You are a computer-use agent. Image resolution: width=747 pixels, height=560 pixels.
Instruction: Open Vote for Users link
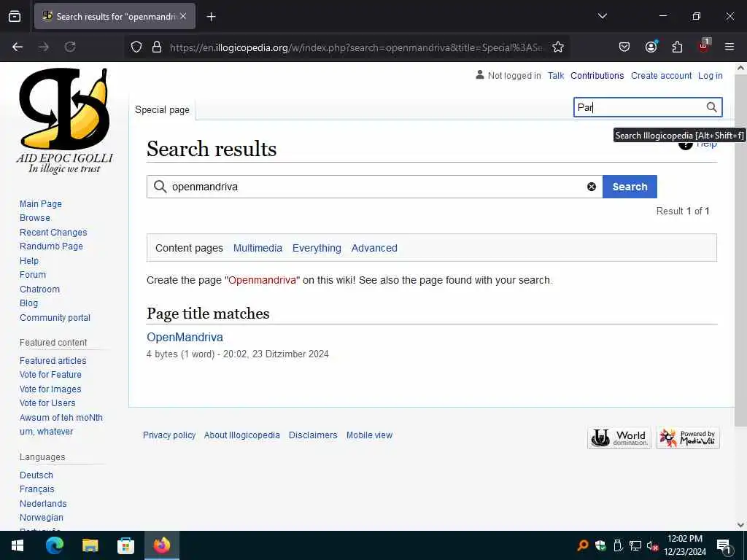[x=47, y=402]
